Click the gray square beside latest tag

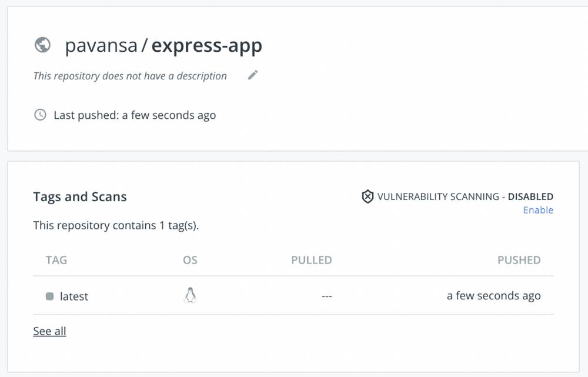point(49,296)
